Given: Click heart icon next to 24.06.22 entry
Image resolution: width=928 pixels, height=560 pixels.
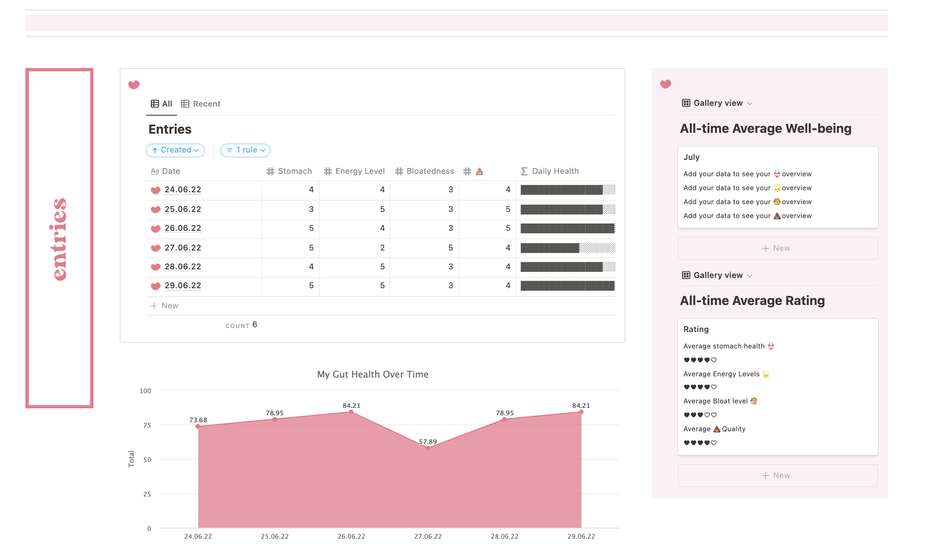Looking at the screenshot, I should click(x=156, y=190).
